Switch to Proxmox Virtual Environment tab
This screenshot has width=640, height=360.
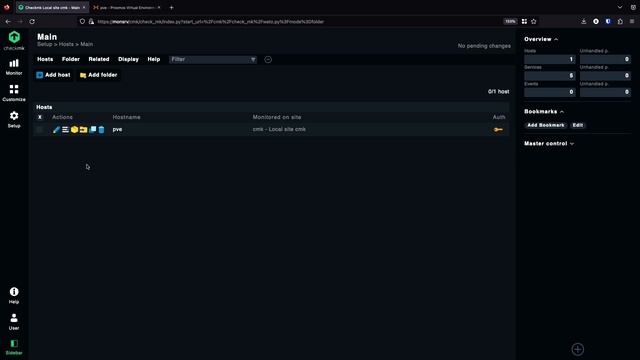tap(127, 8)
